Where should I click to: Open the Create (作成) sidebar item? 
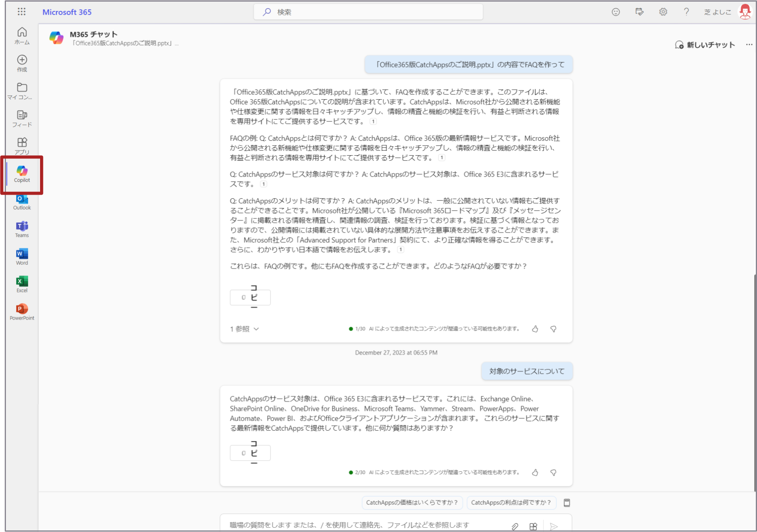(22, 63)
